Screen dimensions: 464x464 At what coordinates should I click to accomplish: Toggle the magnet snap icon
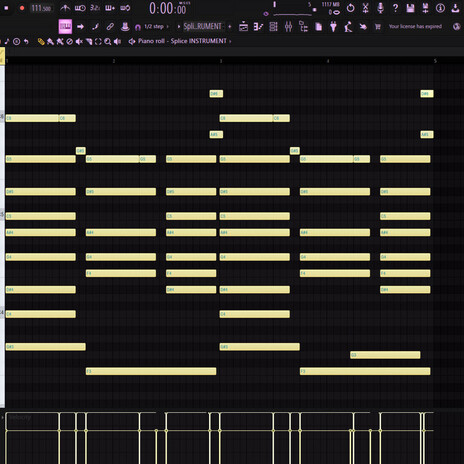(138, 27)
